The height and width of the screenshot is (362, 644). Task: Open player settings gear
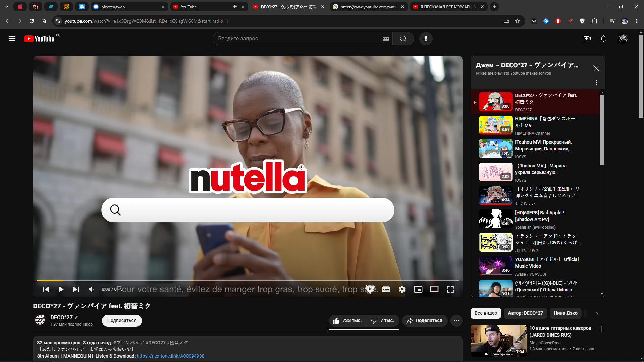tap(402, 289)
